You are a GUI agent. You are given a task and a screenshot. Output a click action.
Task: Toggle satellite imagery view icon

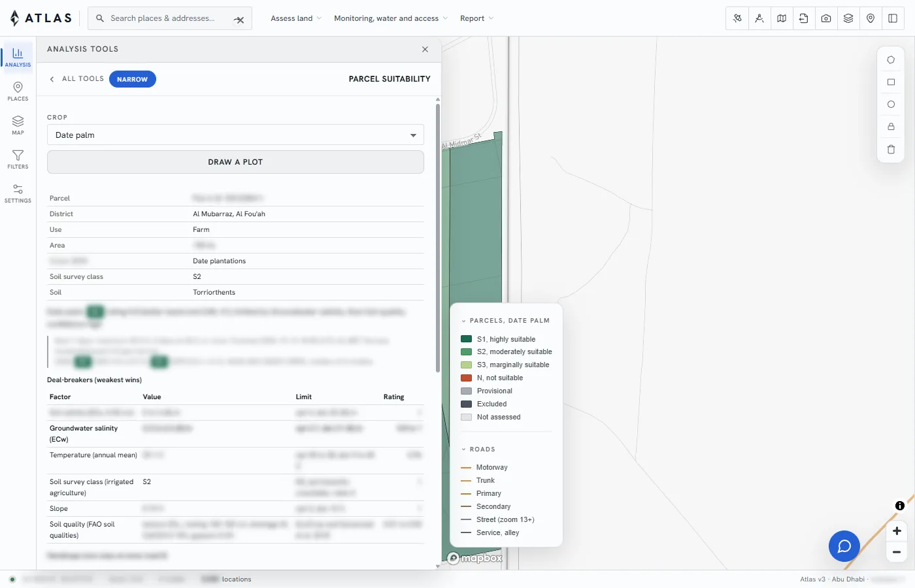point(737,18)
